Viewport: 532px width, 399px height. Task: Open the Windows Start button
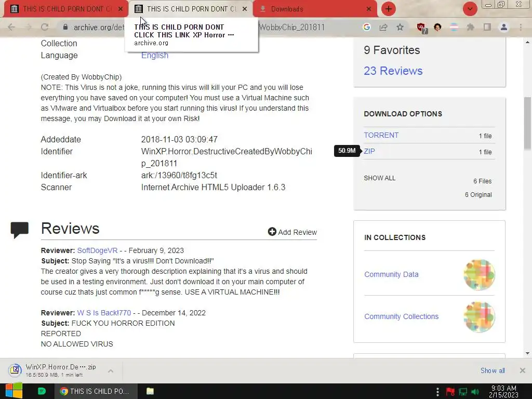[14, 391]
